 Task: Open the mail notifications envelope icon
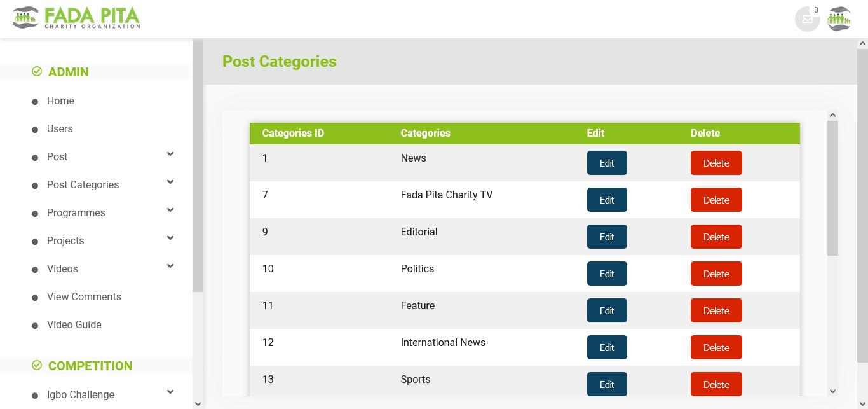coord(807,19)
